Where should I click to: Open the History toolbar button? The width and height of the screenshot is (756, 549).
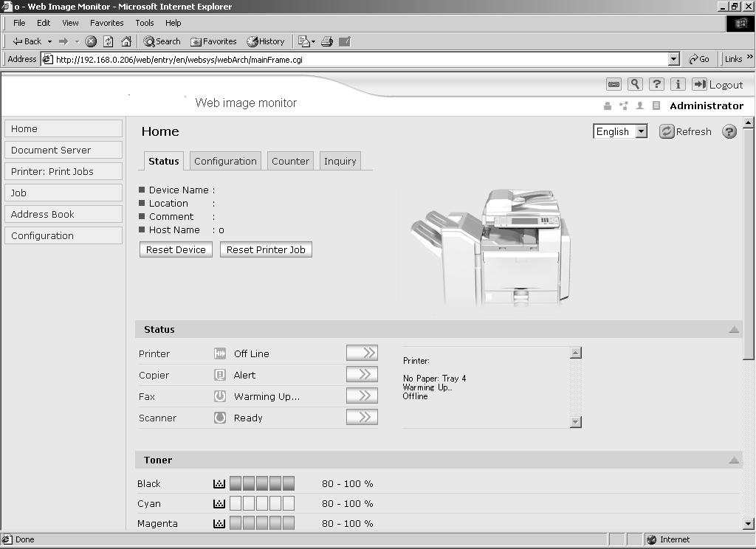[x=266, y=41]
